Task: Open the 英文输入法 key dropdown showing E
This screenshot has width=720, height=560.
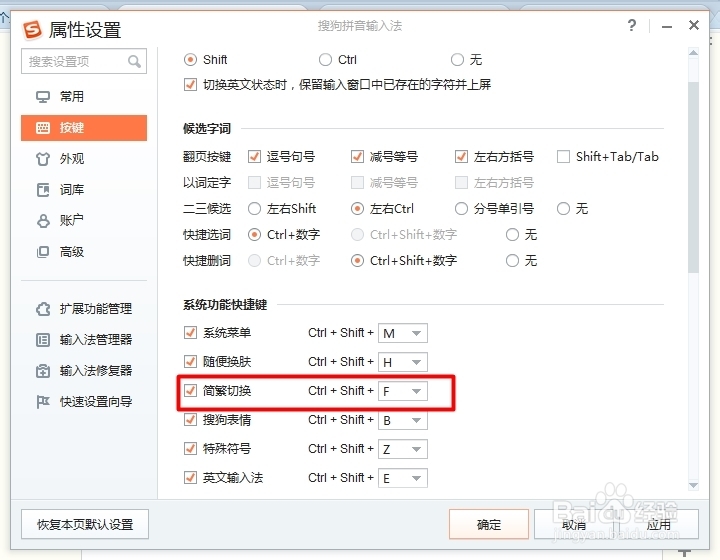Action: tap(403, 478)
